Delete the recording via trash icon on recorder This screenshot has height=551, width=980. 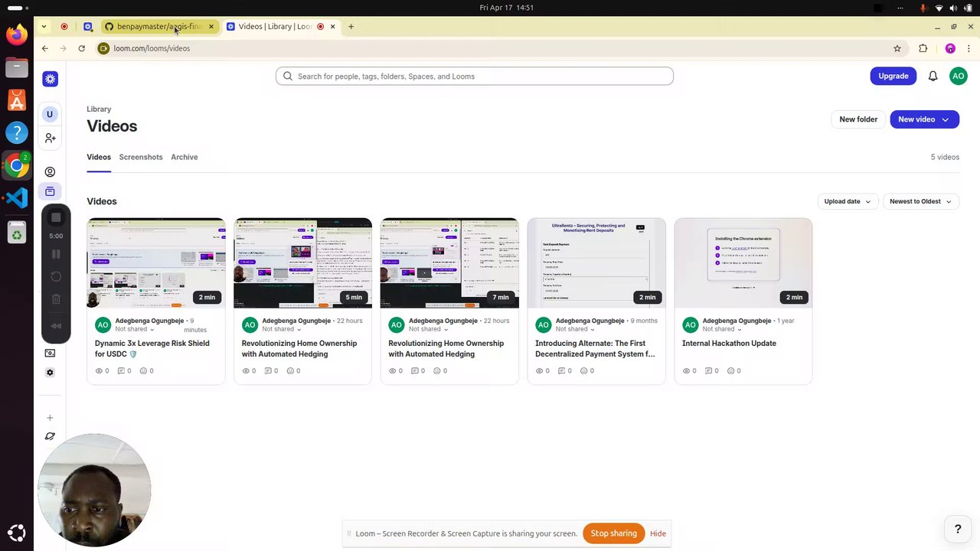pos(56,299)
